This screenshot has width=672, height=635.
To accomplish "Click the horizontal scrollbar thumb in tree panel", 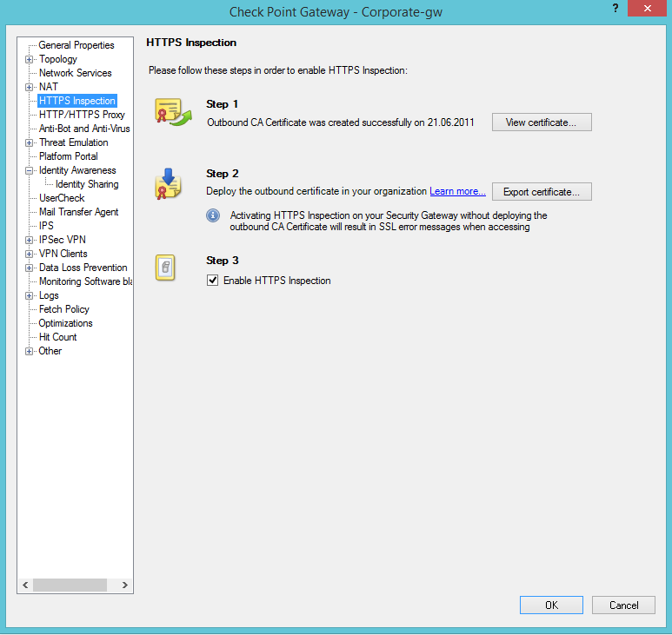I will point(70,585).
